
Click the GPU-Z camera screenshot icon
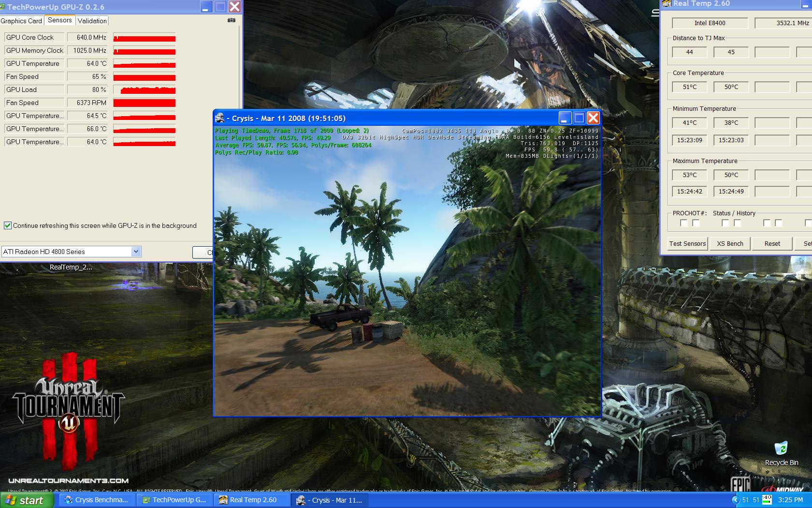(x=232, y=20)
